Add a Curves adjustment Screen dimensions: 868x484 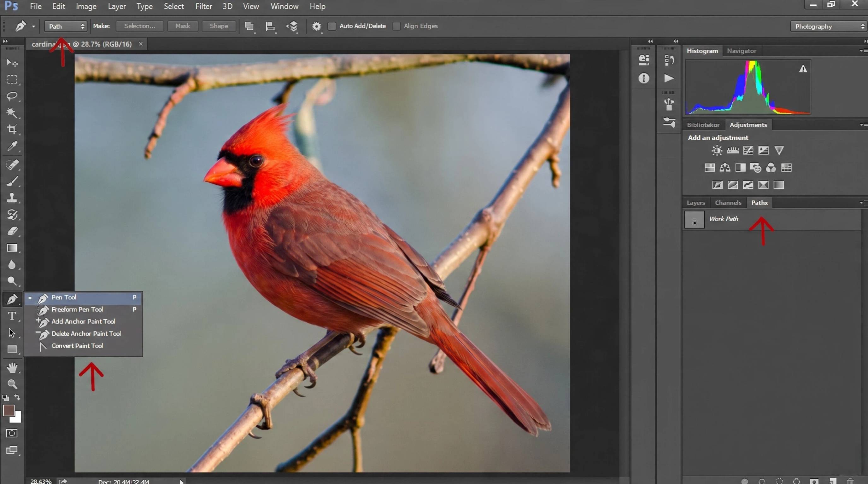[x=748, y=150]
